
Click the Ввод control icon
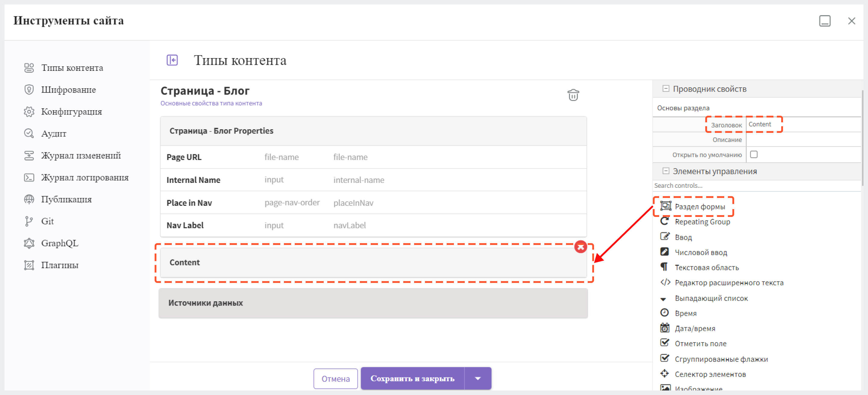point(665,237)
